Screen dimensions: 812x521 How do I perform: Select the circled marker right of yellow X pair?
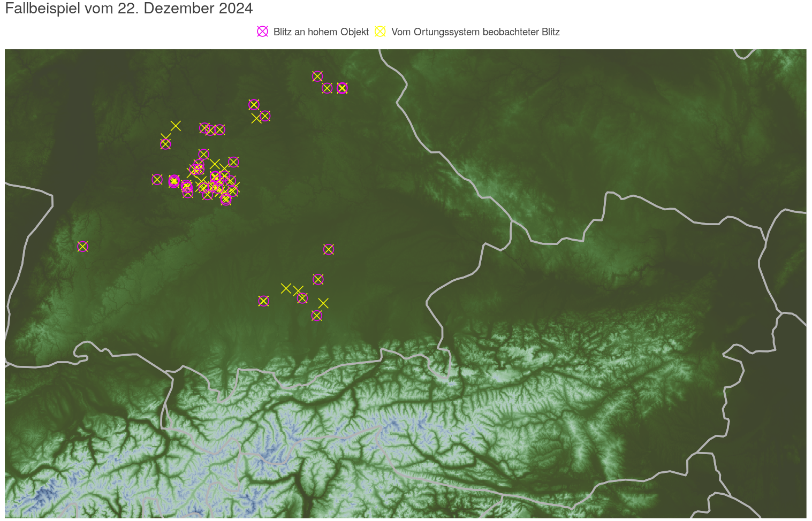tap(302, 298)
